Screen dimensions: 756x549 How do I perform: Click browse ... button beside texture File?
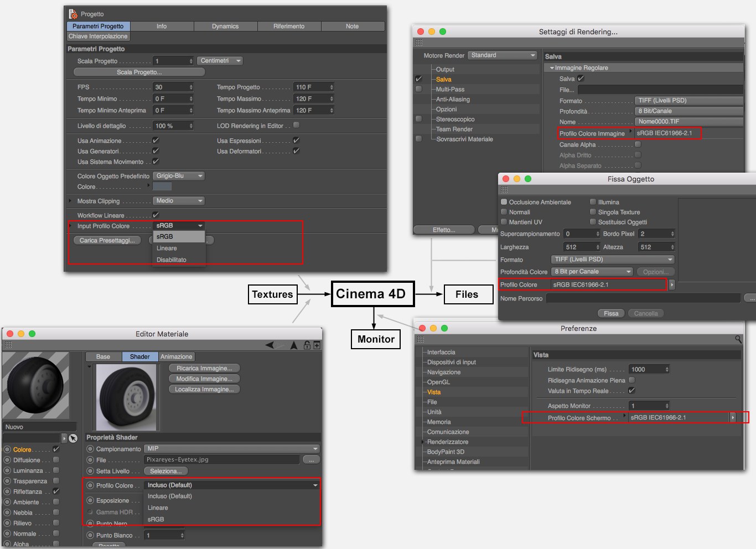click(x=312, y=460)
